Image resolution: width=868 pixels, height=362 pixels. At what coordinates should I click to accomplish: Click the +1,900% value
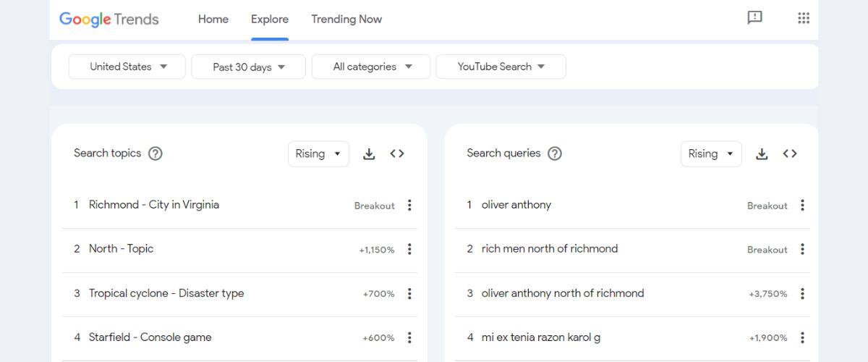768,338
